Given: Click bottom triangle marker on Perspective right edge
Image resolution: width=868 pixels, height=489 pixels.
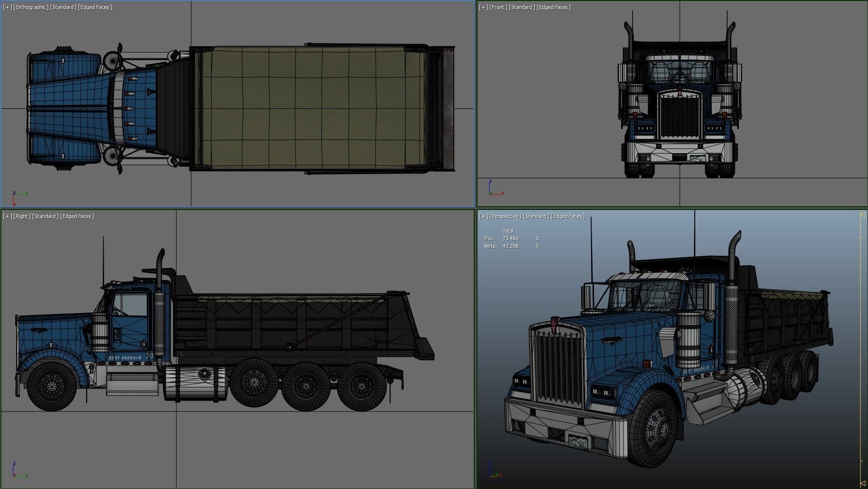Looking at the screenshot, I should (x=862, y=483).
